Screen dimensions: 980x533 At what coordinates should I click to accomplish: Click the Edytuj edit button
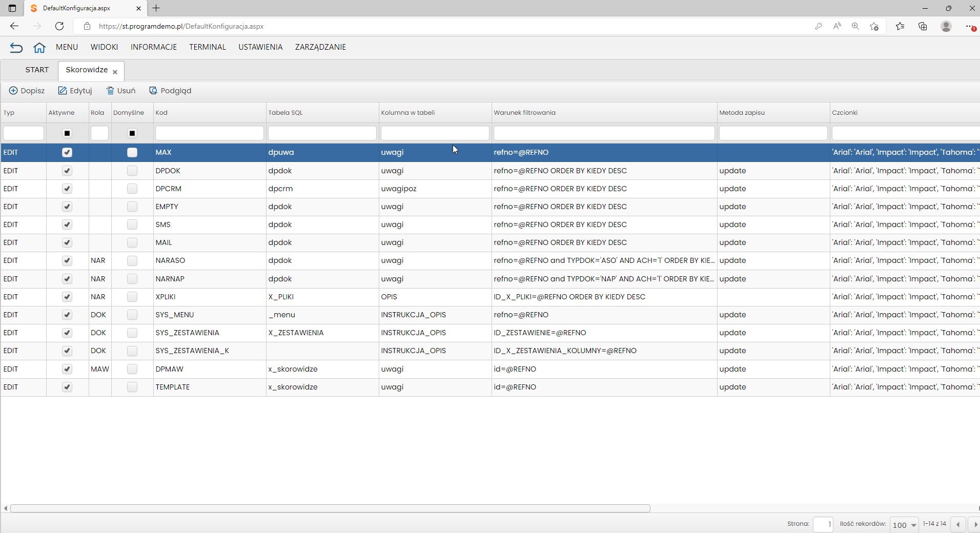[75, 91]
